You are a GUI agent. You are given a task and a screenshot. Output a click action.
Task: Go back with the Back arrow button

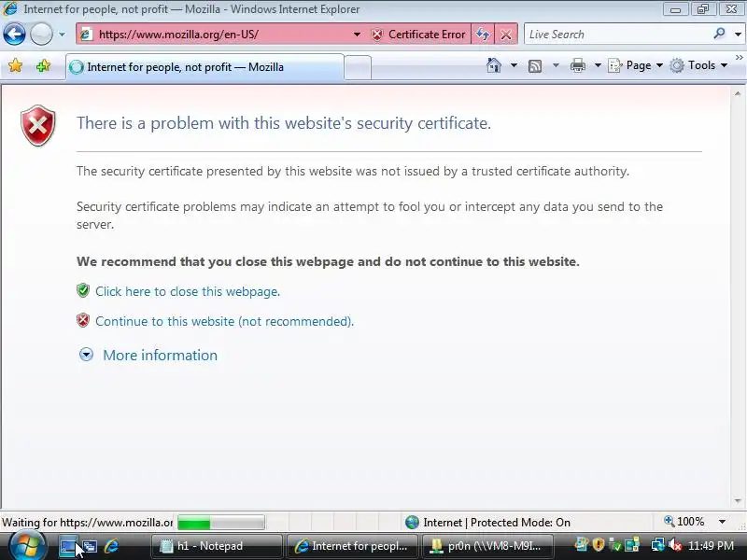(14, 35)
